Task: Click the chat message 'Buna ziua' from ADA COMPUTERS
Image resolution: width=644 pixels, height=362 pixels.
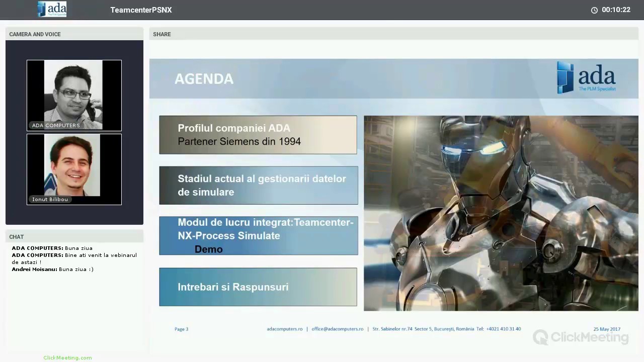Action: click(x=52, y=248)
